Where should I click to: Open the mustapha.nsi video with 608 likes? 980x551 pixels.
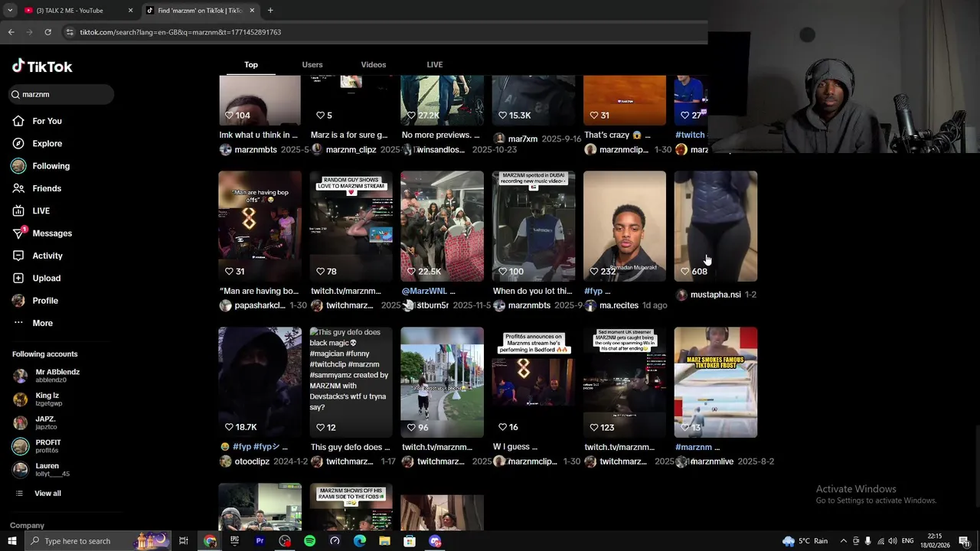point(715,226)
